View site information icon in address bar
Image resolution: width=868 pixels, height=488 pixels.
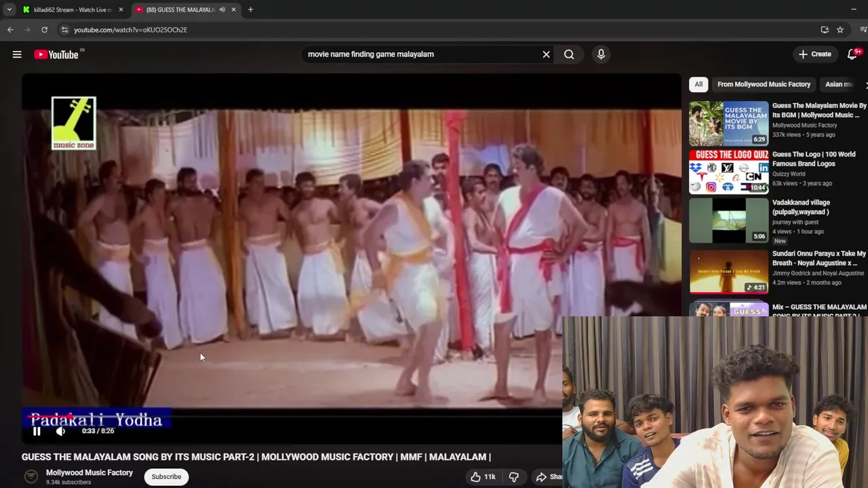(x=64, y=30)
